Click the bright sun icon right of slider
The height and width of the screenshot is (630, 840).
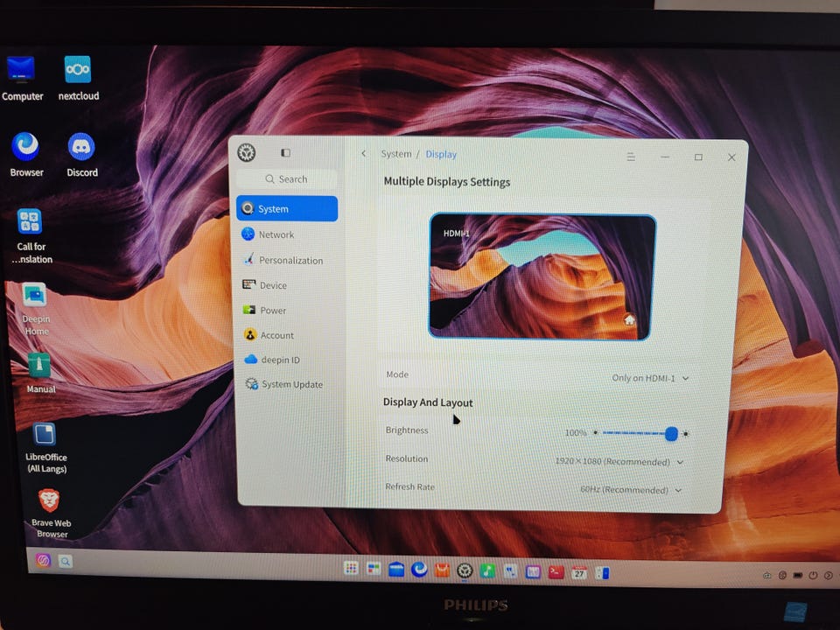(685, 434)
